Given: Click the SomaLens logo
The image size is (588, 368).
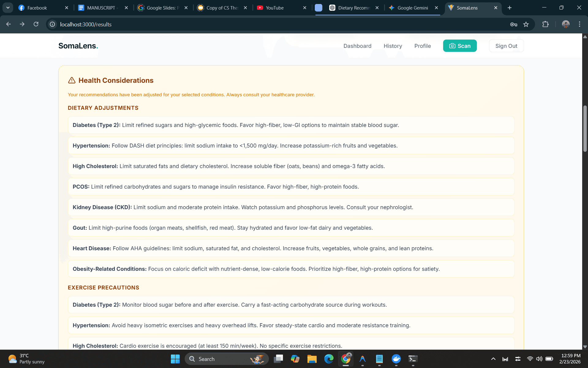Looking at the screenshot, I should coord(78,46).
